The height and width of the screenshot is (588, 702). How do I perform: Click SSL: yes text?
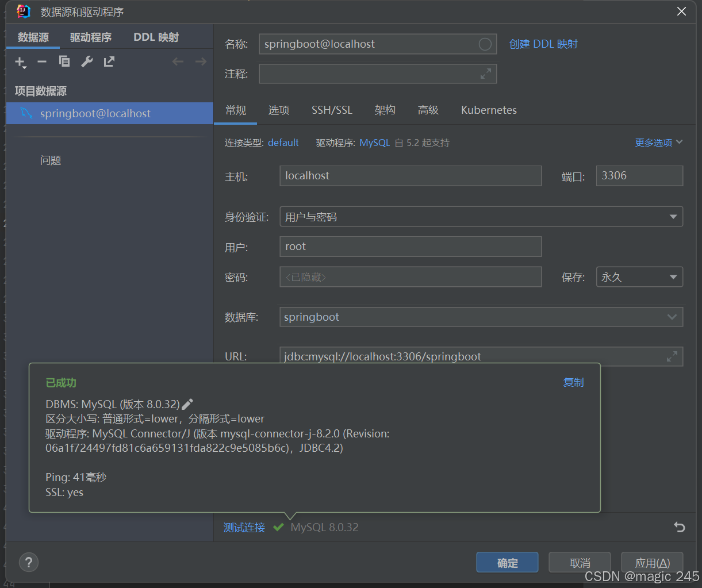pyautogui.click(x=64, y=492)
